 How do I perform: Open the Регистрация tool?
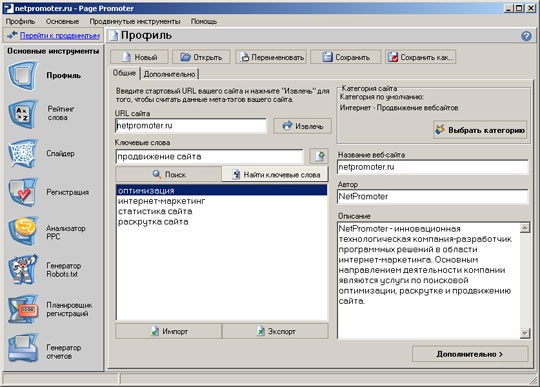click(x=48, y=192)
